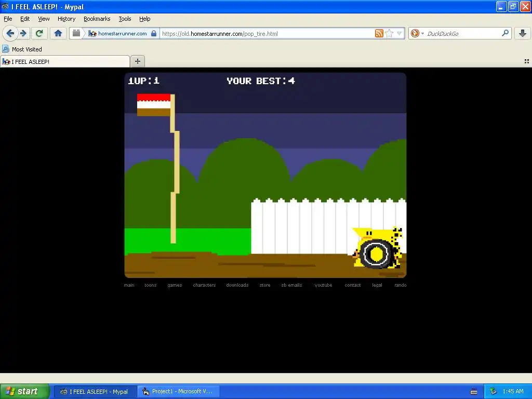Click the on-screen keyboard tray icon
The height and width of the screenshot is (399, 532).
[474, 392]
